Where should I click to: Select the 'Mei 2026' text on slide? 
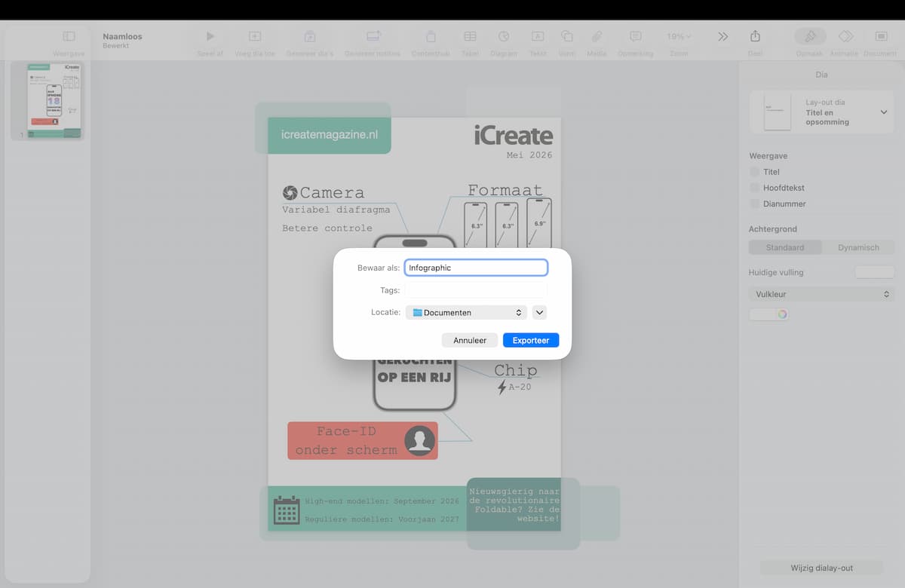[529, 155]
